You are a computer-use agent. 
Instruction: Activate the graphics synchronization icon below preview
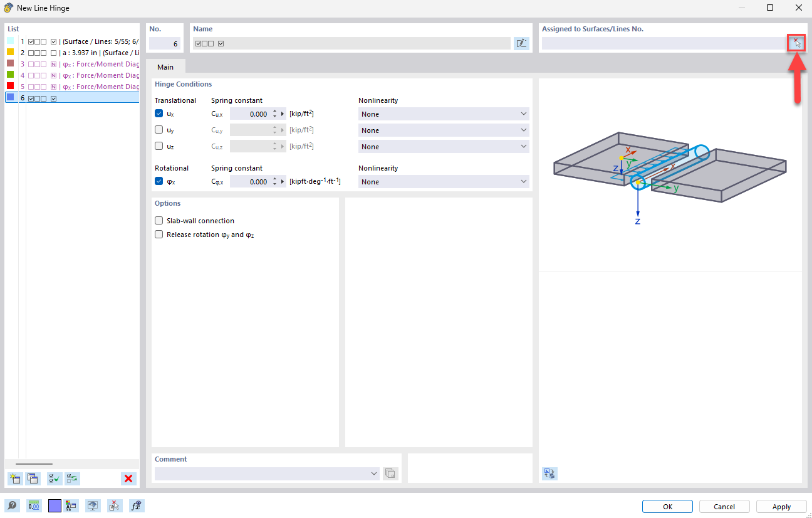(549, 473)
